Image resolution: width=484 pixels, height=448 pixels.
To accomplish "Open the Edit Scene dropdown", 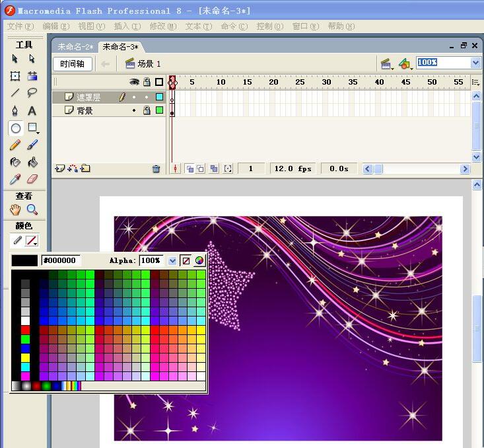I will click(386, 64).
